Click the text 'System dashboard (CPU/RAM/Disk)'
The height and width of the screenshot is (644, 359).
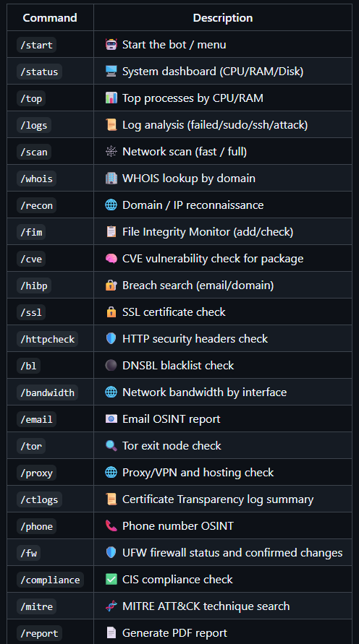[213, 72]
